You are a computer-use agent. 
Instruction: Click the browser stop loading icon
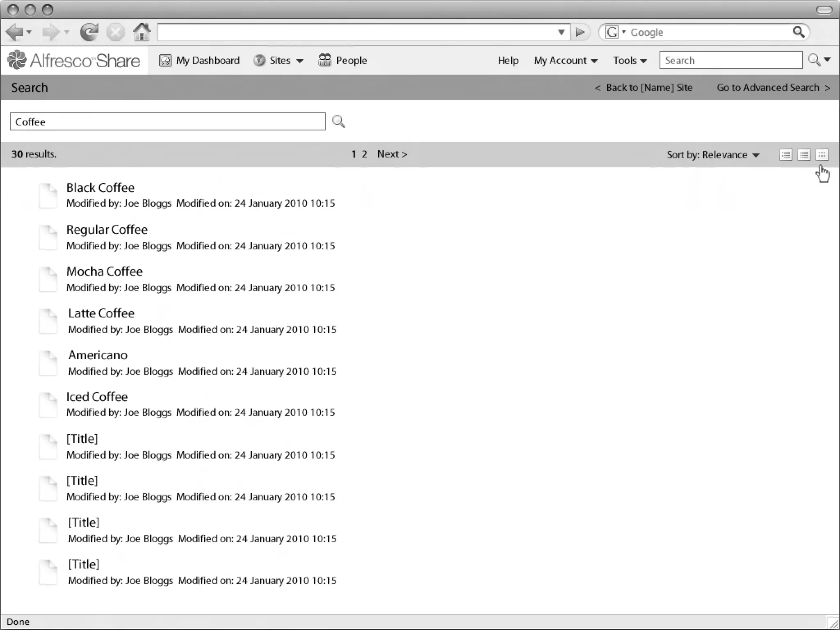click(116, 32)
